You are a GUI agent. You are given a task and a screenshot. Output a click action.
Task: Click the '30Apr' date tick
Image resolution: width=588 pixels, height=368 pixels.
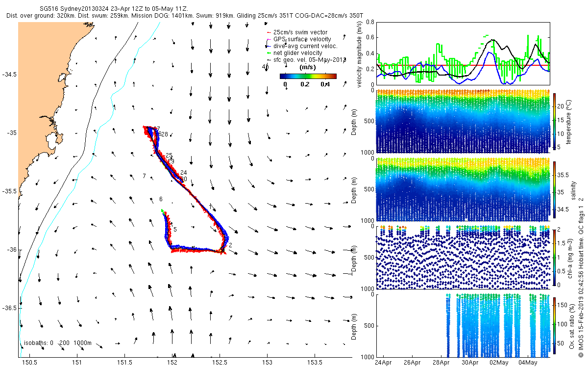tap(470, 363)
